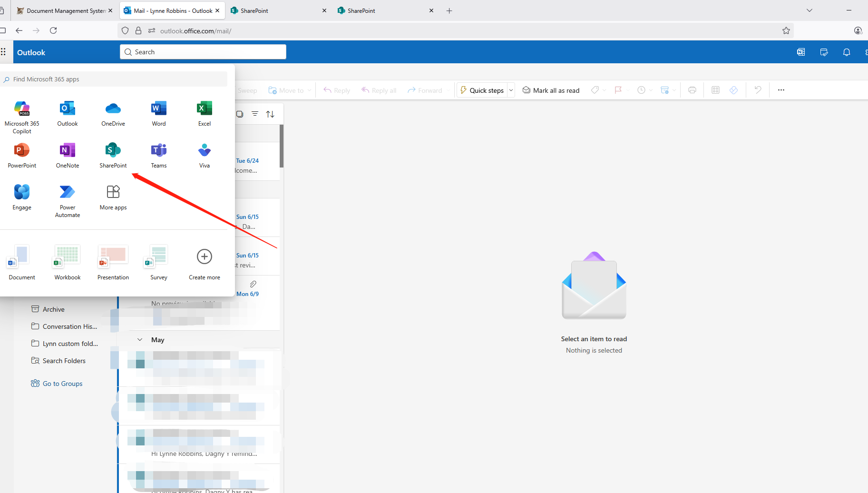
Task: Expand Quick steps dropdown arrow
Action: pos(511,90)
